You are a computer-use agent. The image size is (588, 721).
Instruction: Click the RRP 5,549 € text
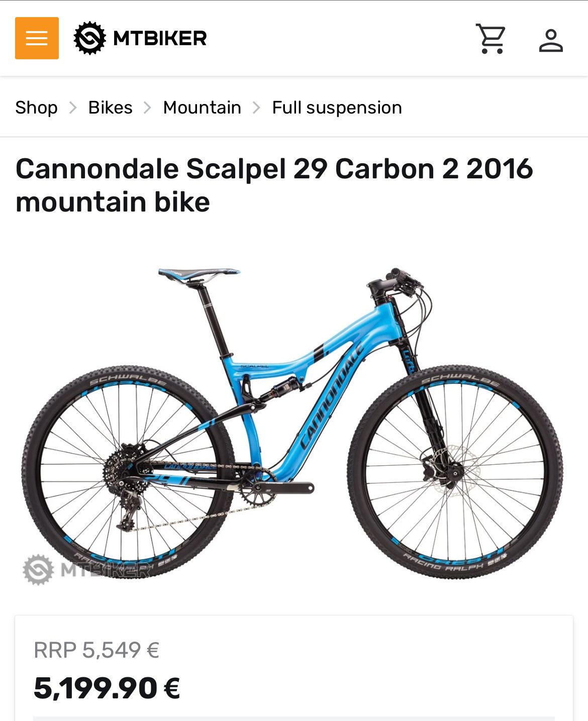(x=96, y=650)
